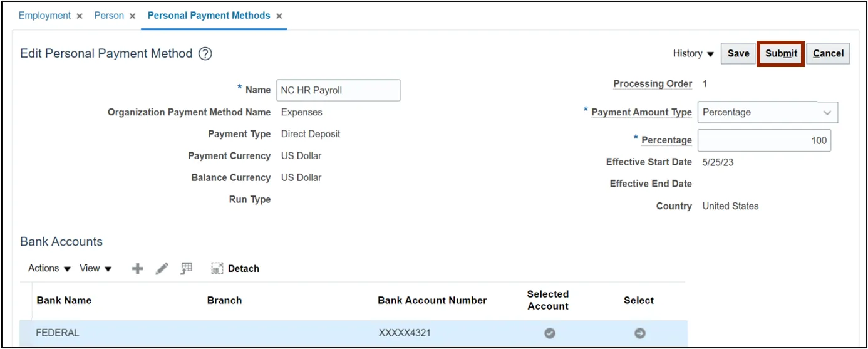868x349 pixels.
Task: Close the Employment tab
Action: point(80,16)
